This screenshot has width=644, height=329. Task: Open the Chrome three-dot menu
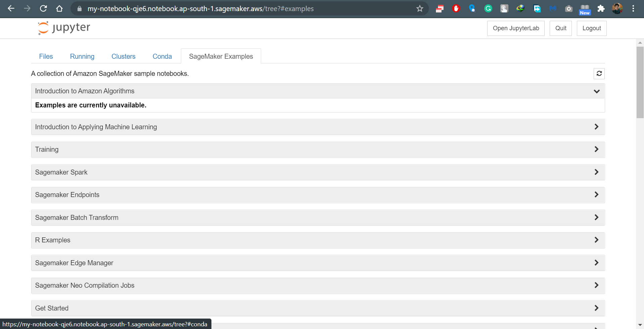[x=633, y=9]
